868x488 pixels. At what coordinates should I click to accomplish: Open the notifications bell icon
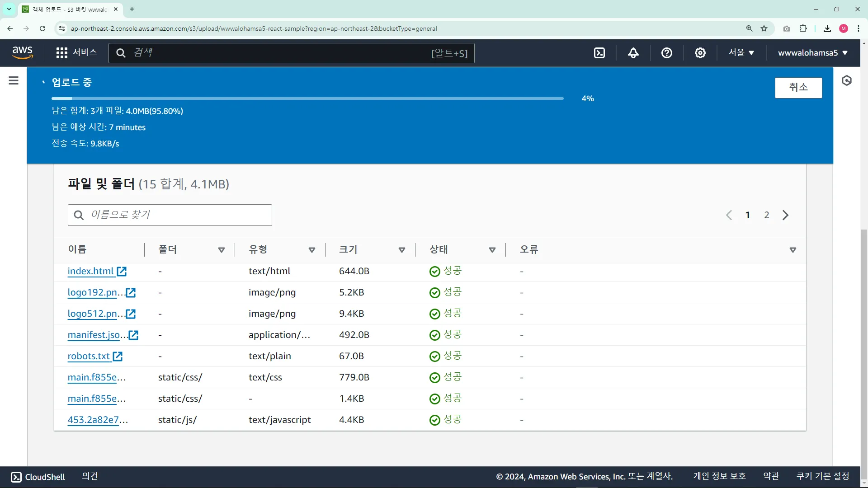pos(633,53)
